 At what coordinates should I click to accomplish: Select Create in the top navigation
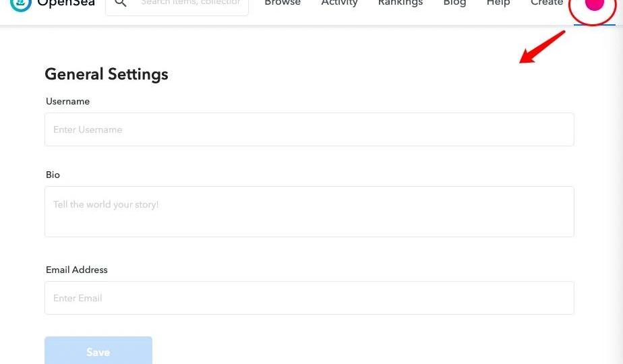pos(547,3)
